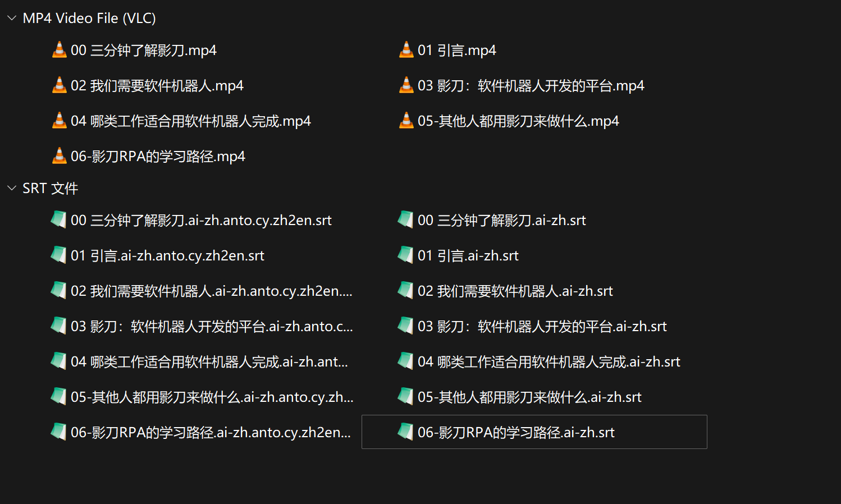This screenshot has height=504, width=841.
Task: Click file icon of 06-影刀RPA的学习路径.ai-zh.srt
Action: pyautogui.click(x=405, y=432)
